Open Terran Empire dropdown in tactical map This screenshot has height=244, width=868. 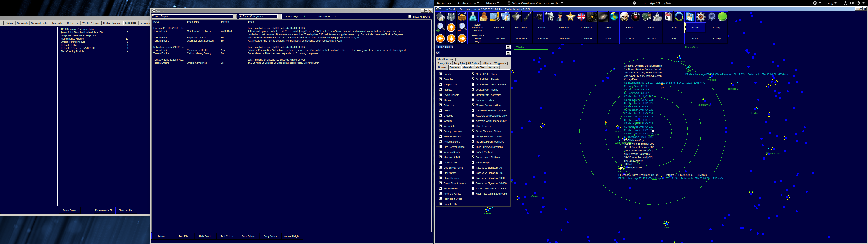click(x=508, y=47)
